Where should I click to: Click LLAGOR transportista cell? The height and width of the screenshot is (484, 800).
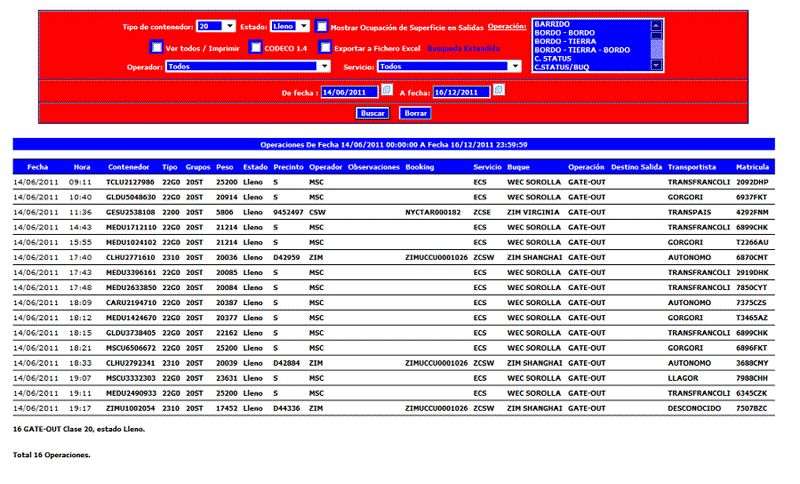(683, 378)
